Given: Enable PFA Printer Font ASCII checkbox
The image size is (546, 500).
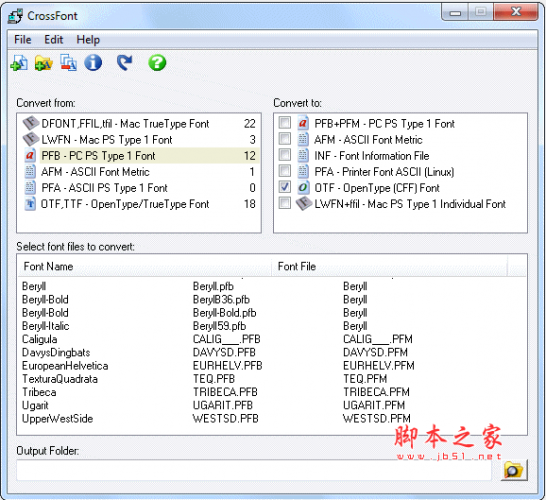Looking at the screenshot, I should click(285, 171).
